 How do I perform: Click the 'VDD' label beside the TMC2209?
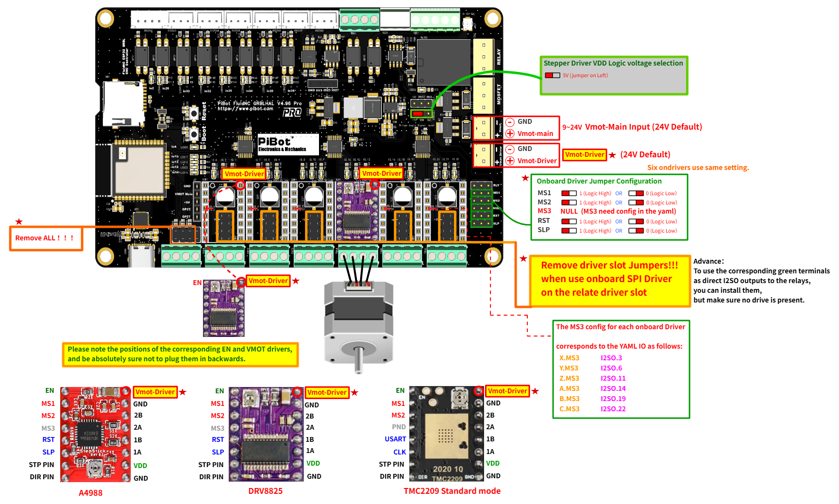coord(493,463)
